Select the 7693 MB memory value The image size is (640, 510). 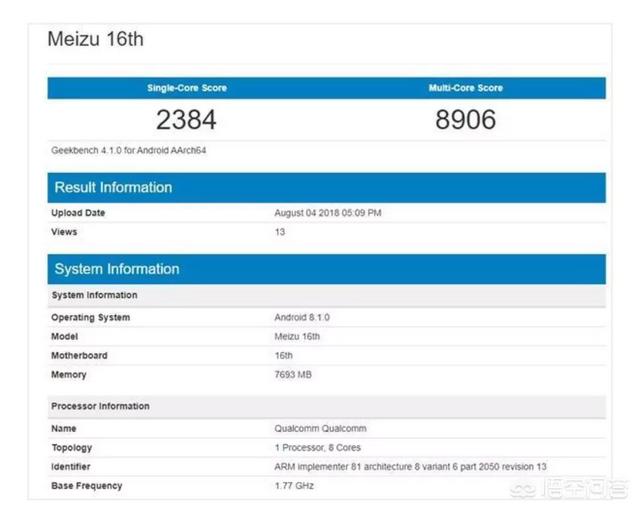[x=293, y=375]
